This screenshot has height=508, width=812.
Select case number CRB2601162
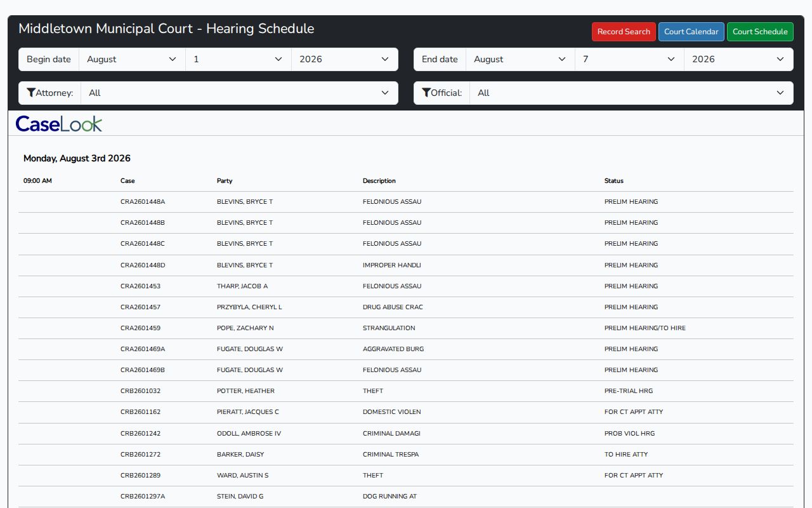(140, 412)
